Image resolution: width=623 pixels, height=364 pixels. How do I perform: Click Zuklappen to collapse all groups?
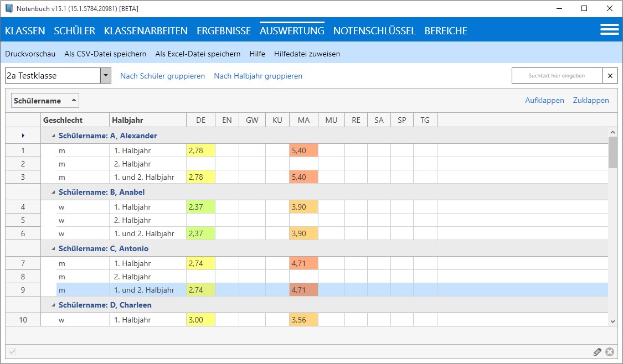point(591,100)
